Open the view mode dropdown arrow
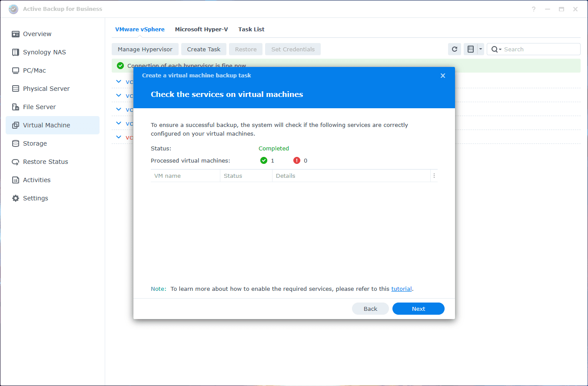This screenshot has height=386, width=588. [x=481, y=49]
